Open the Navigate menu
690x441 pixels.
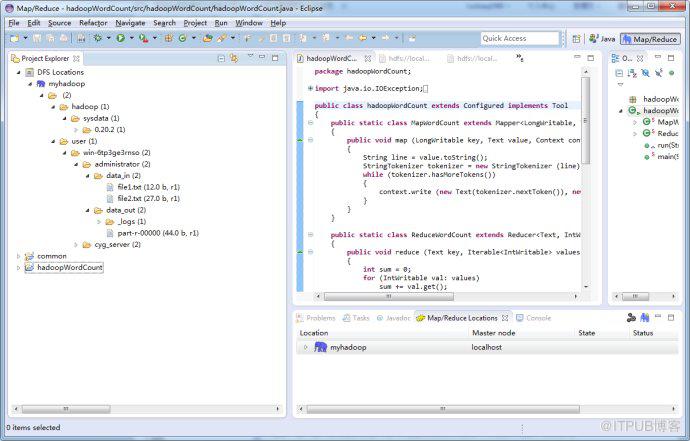[130, 23]
